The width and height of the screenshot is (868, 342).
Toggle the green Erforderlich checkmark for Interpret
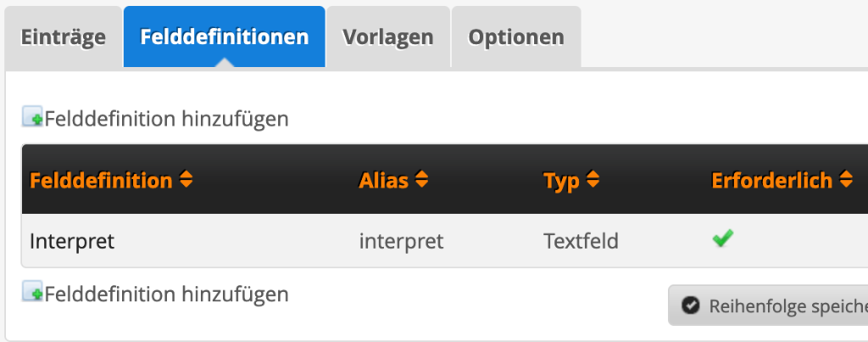722,240
